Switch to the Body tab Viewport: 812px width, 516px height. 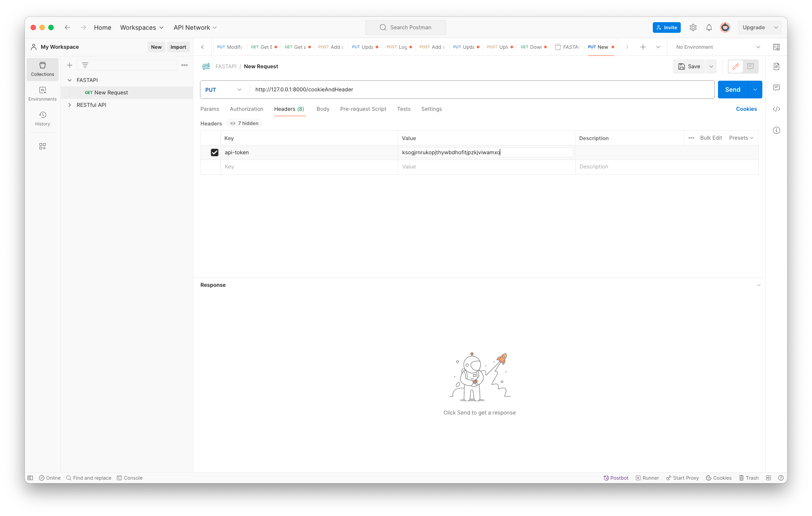(323, 109)
